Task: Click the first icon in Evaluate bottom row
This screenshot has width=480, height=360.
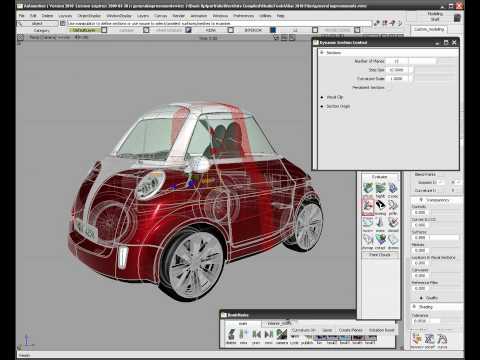Action: tap(368, 239)
